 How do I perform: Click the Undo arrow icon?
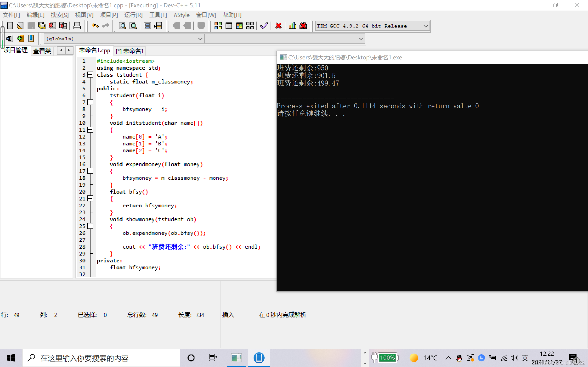click(95, 26)
